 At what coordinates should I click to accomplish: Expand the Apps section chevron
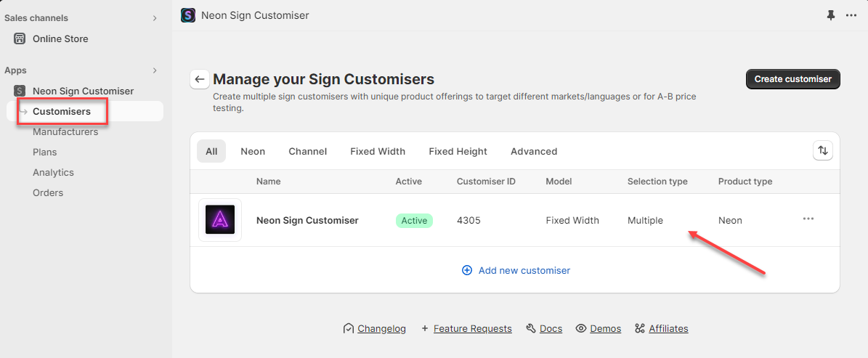click(x=155, y=70)
